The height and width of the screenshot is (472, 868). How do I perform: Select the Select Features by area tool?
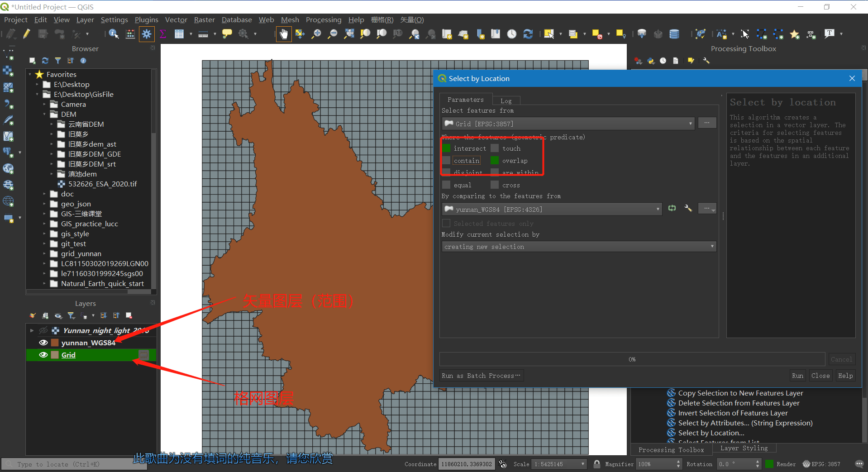pos(549,34)
